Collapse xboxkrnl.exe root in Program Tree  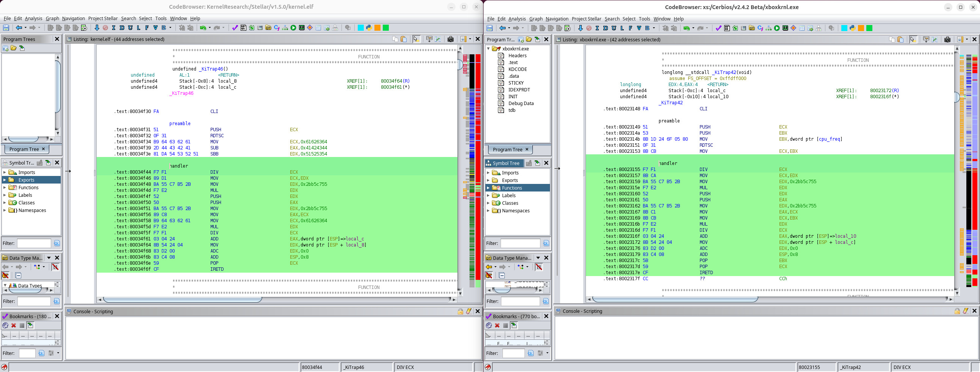(488, 49)
